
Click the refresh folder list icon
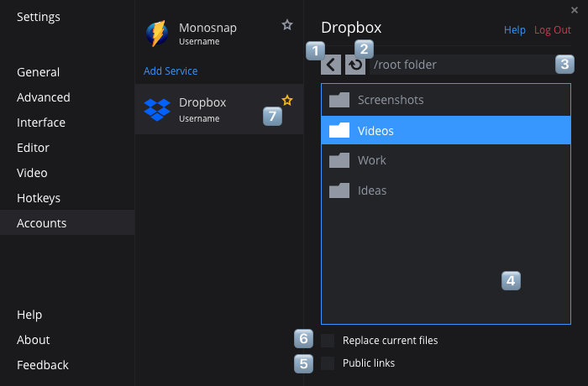[355, 65]
